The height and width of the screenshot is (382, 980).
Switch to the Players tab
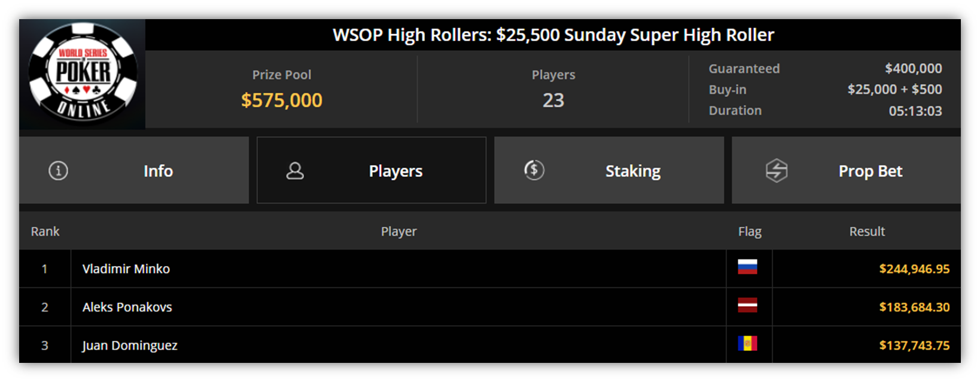click(372, 170)
